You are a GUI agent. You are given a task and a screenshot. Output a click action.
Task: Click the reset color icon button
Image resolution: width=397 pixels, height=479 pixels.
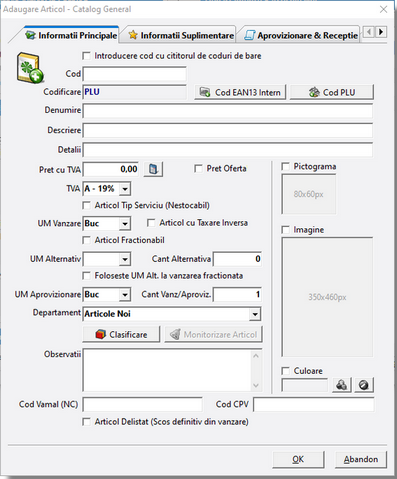click(x=364, y=385)
